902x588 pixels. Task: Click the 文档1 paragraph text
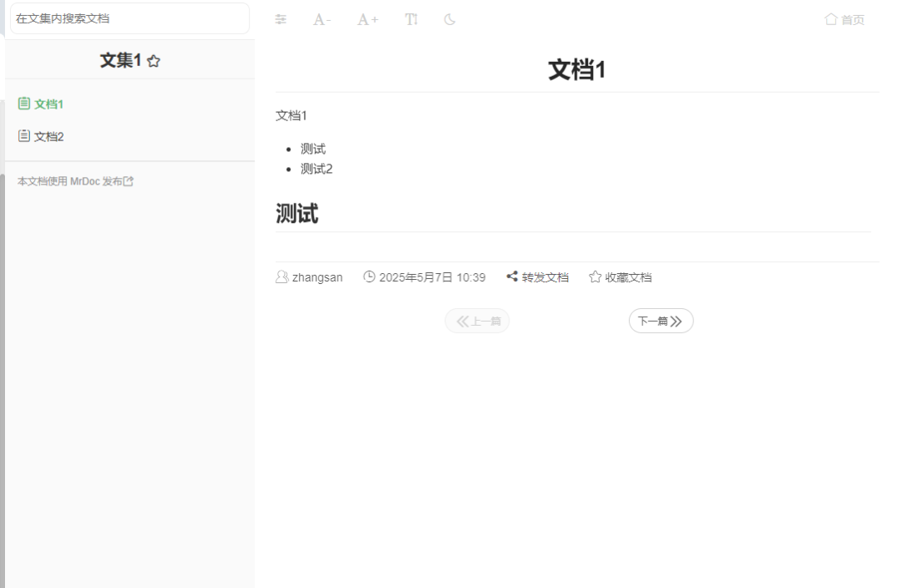[x=291, y=115]
